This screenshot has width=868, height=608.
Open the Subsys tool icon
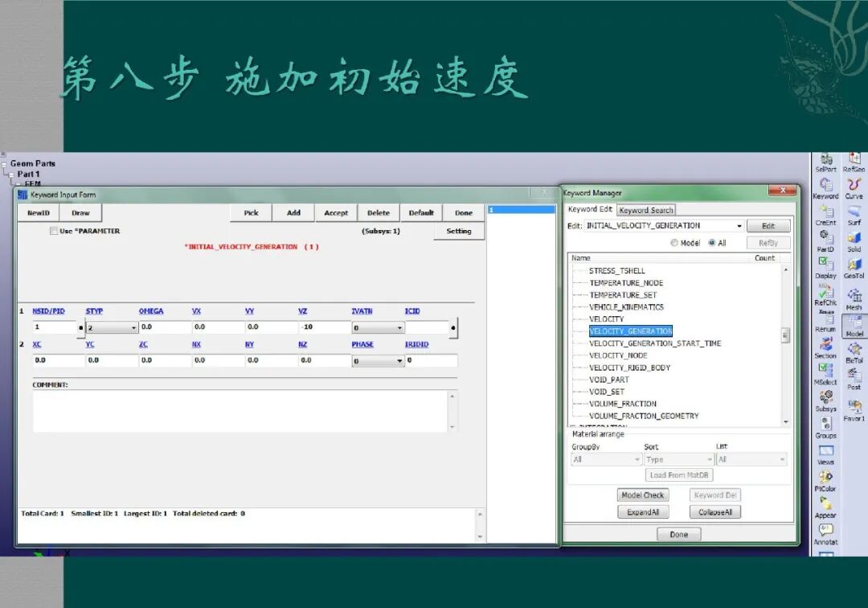click(826, 401)
